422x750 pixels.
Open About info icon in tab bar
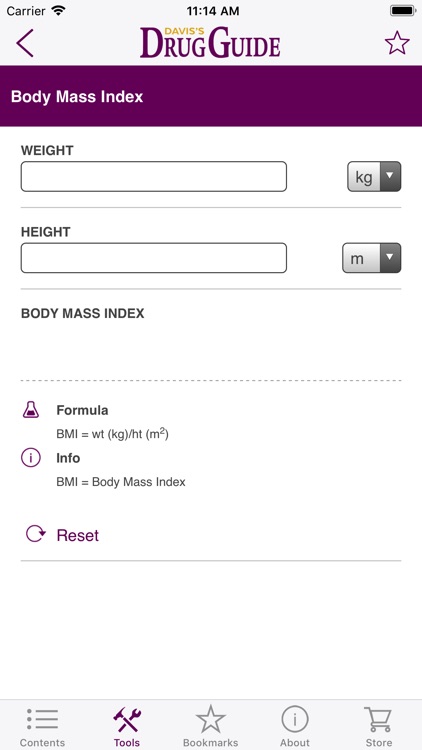click(x=295, y=719)
